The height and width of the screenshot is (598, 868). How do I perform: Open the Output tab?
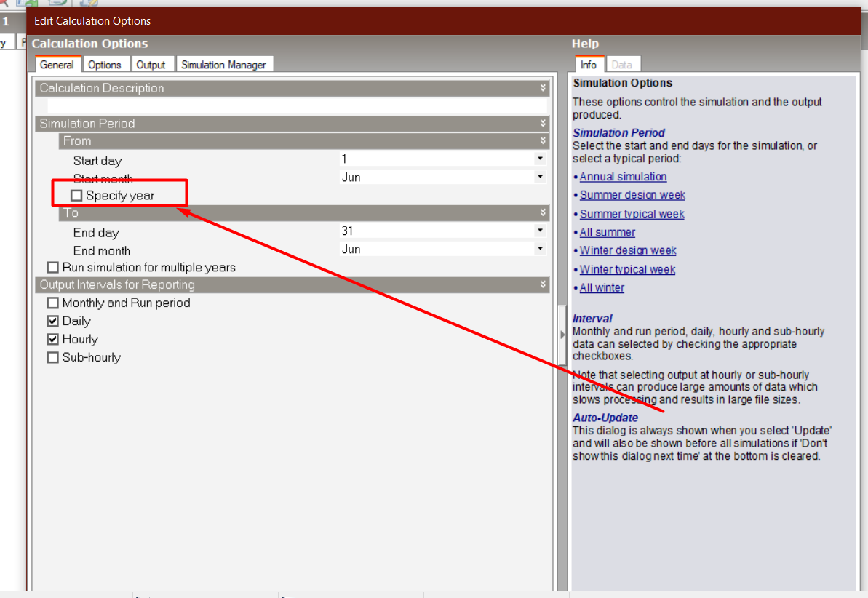(151, 65)
